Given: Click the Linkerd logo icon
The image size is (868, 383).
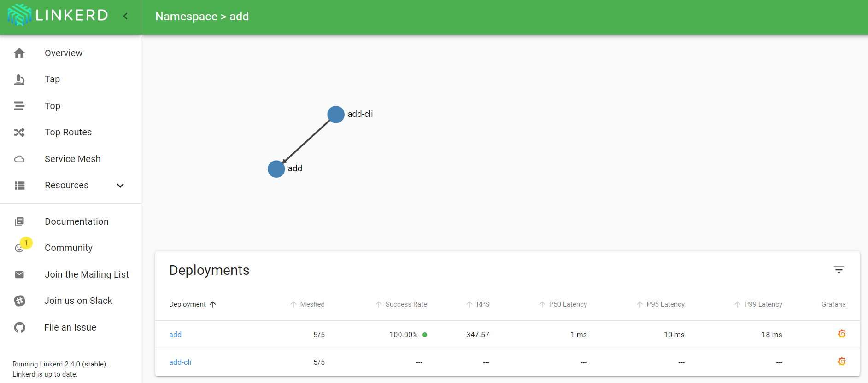Looking at the screenshot, I should point(20,15).
